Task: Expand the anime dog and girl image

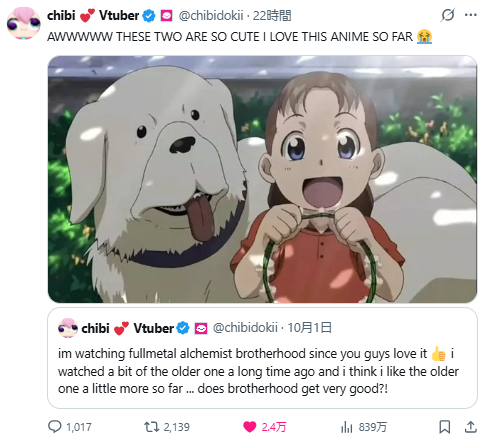Action: tap(262, 179)
